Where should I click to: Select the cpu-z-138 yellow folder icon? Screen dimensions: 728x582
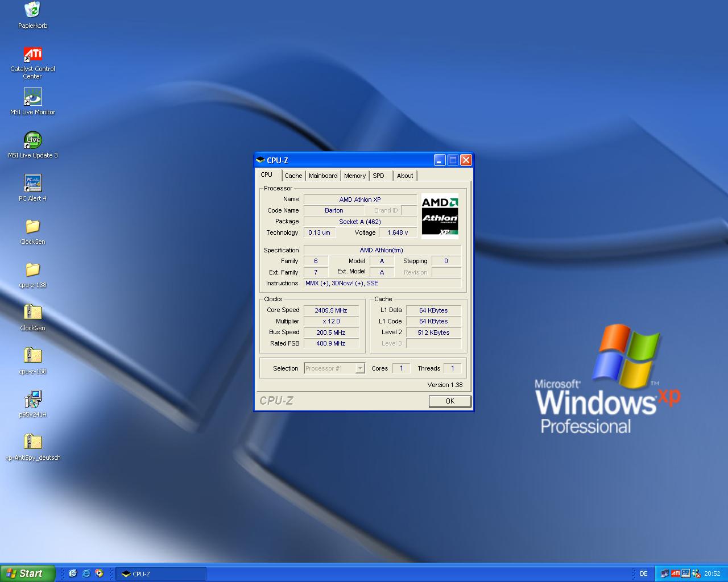point(32,269)
